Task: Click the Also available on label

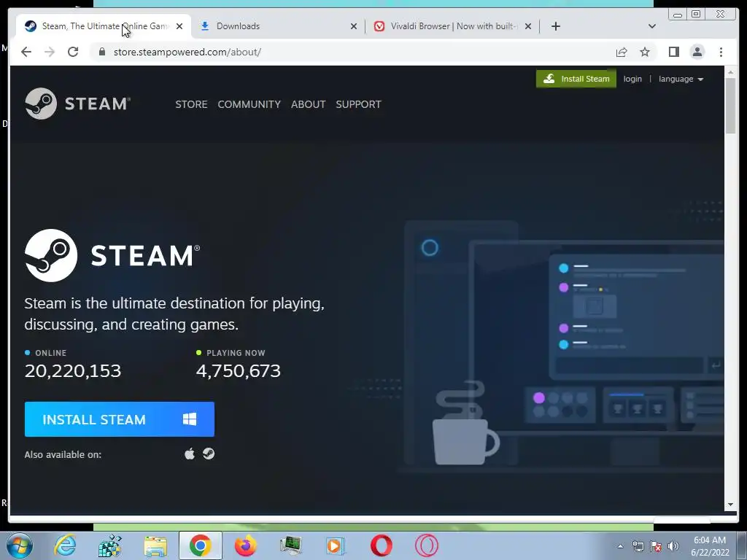Action: pos(63,454)
